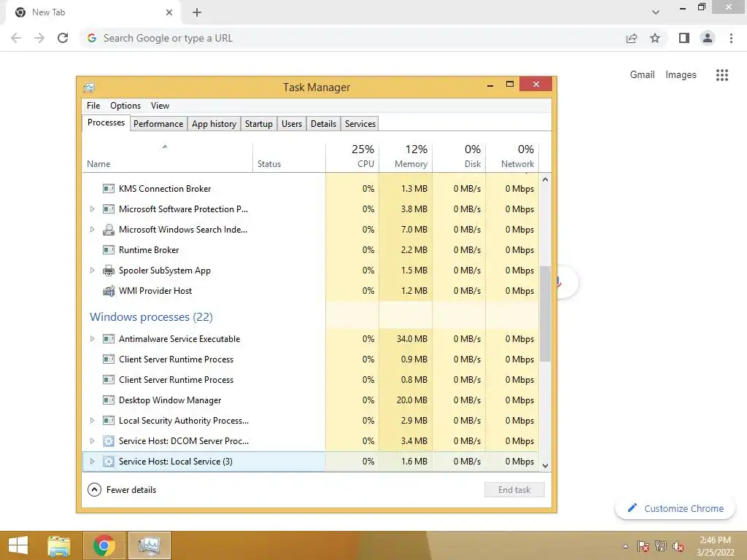
Task: Click the Service Host: Local Service gear icon
Action: click(109, 462)
